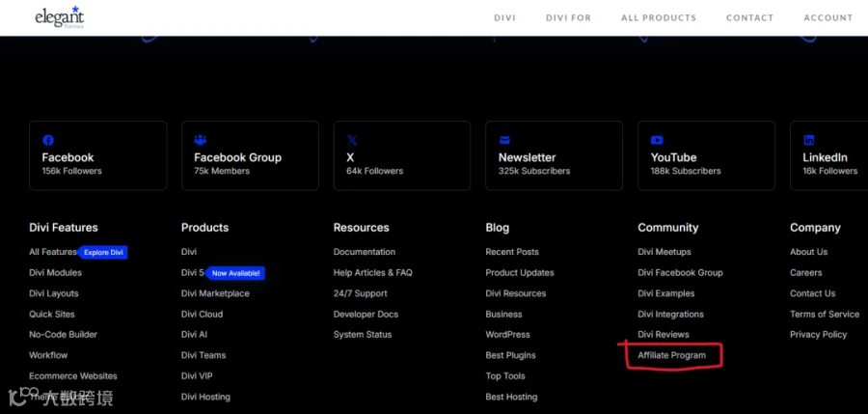Viewport: 868px width, 414px height.
Task: Click the LinkedIn icon in the LinkedIn card
Action: [809, 140]
